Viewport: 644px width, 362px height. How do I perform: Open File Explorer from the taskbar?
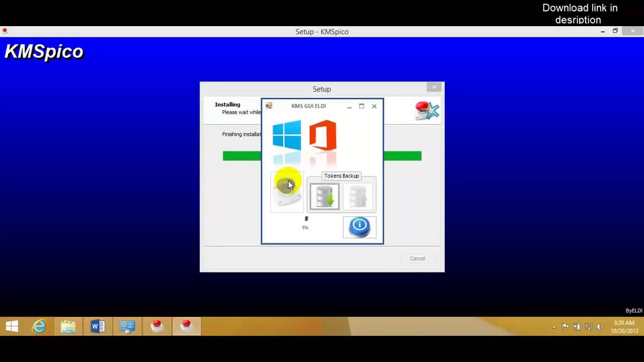pyautogui.click(x=68, y=327)
